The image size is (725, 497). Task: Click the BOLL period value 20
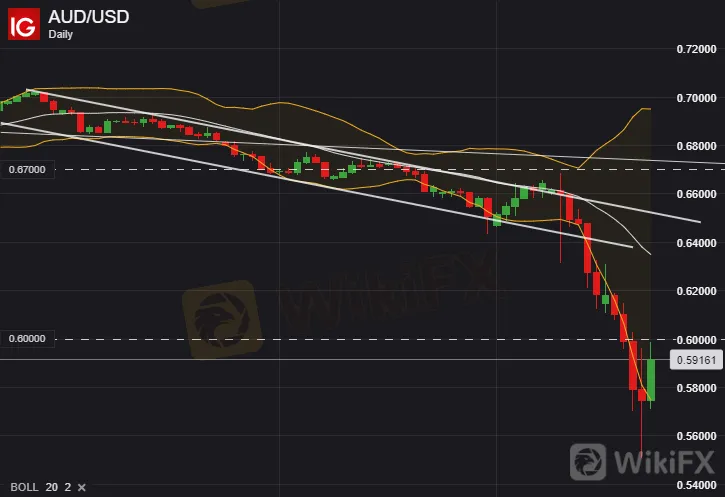52,487
